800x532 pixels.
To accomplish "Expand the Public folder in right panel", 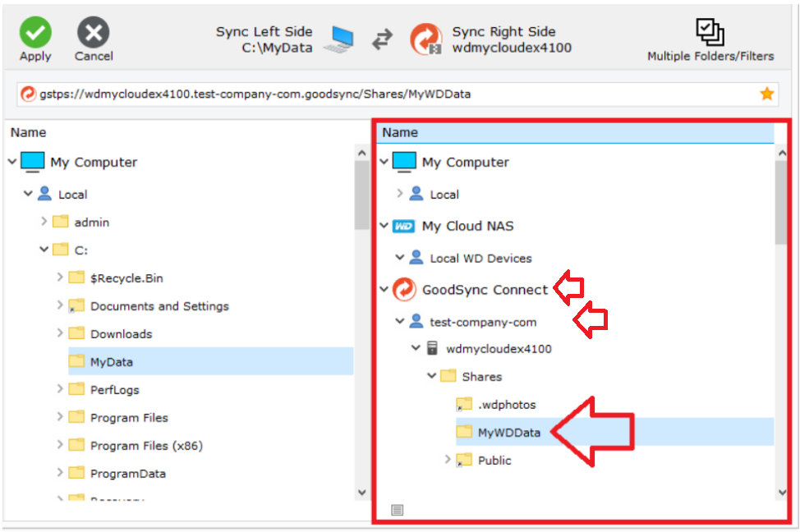I will [x=448, y=461].
